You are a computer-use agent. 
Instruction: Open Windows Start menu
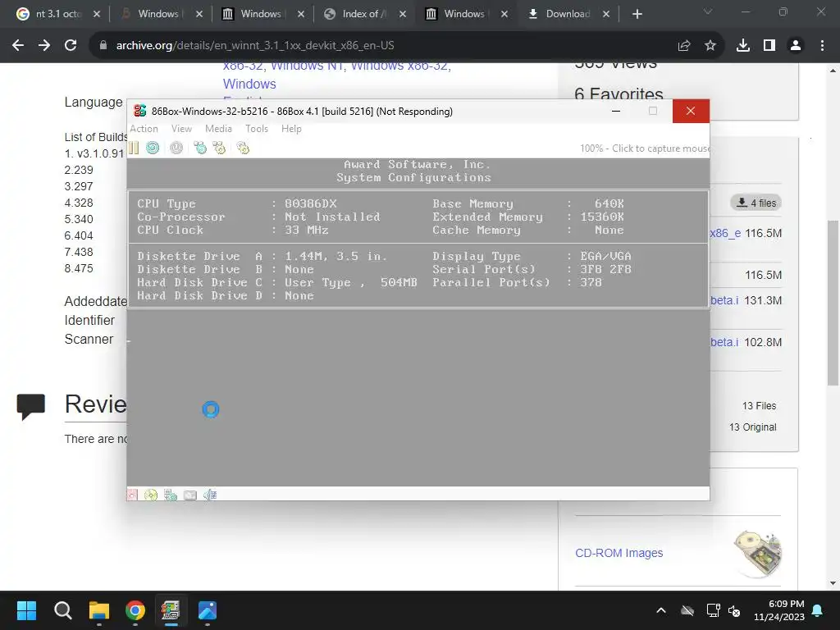click(26, 610)
